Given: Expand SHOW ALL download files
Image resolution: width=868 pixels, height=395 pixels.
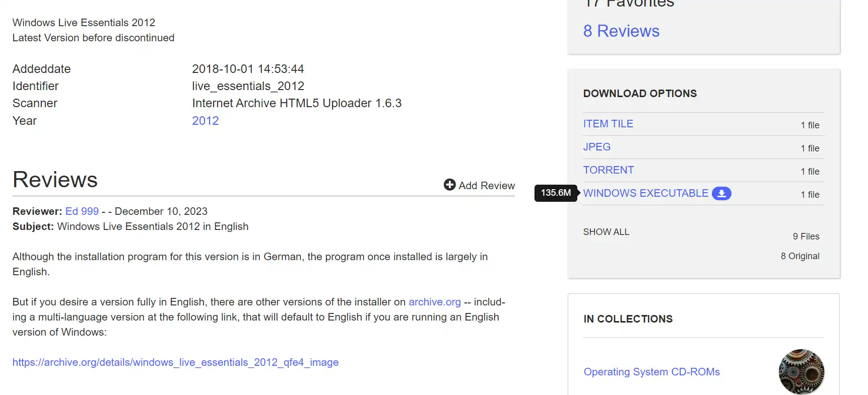Looking at the screenshot, I should 606,232.
